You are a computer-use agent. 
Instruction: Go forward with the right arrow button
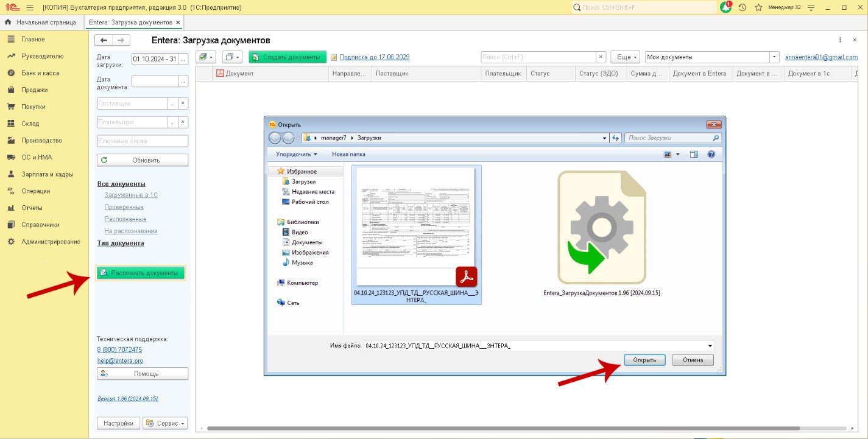[121, 40]
